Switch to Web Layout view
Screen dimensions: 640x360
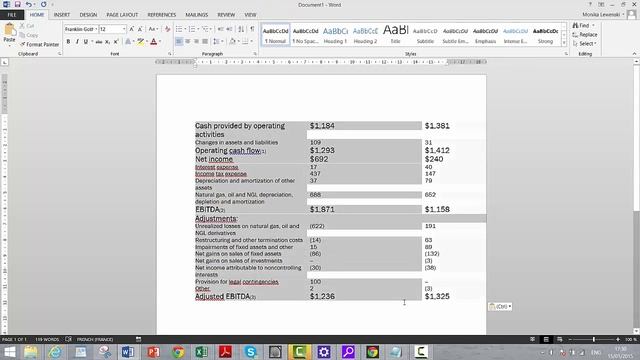[x=560, y=340]
